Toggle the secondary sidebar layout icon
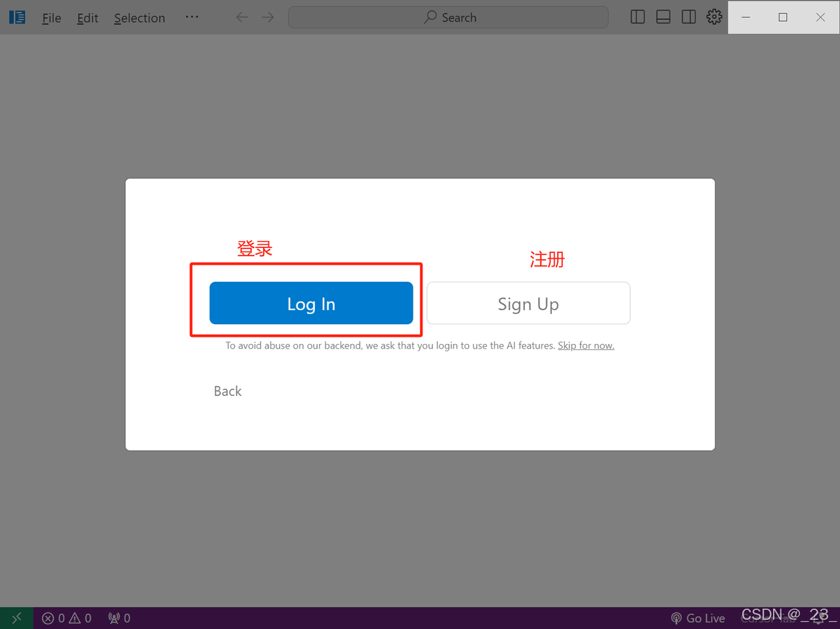 tap(688, 17)
